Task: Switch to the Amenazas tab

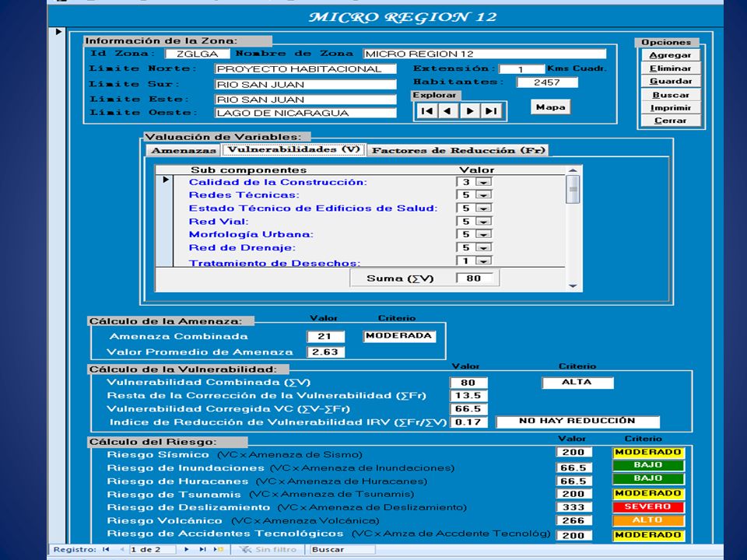Action: 184,150
